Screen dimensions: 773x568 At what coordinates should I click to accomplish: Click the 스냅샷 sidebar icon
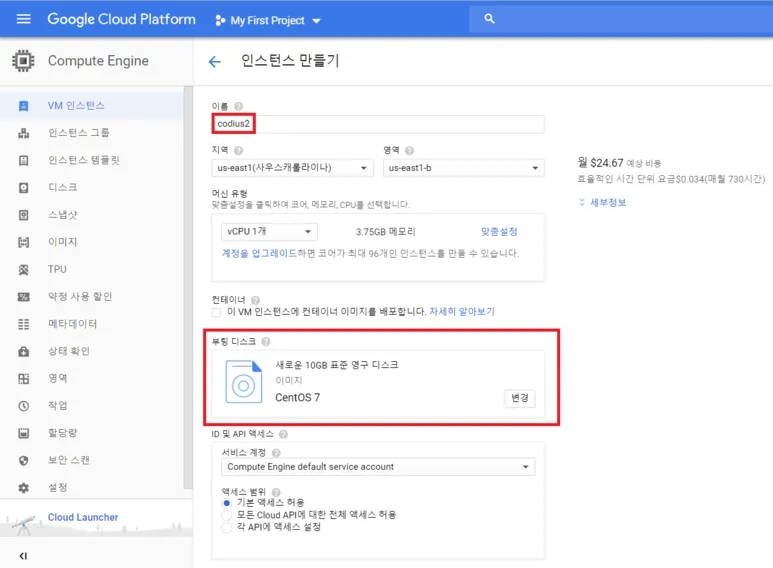[x=23, y=215]
